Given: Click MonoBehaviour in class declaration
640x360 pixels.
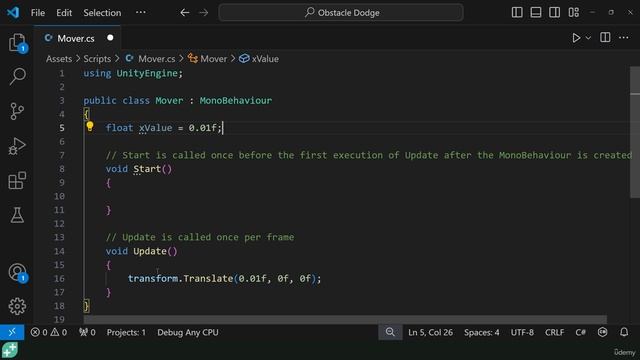Looking at the screenshot, I should click(x=236, y=100).
